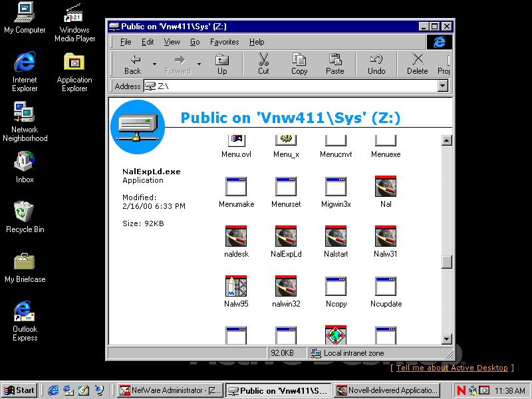The height and width of the screenshot is (399, 532).
Task: Select the Nal application icon
Action: [x=386, y=186]
